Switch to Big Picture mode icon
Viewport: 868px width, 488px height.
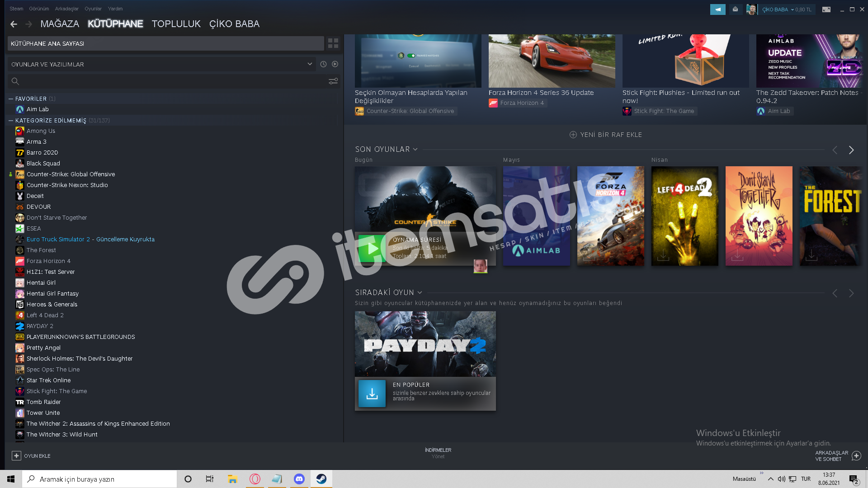pos(826,9)
